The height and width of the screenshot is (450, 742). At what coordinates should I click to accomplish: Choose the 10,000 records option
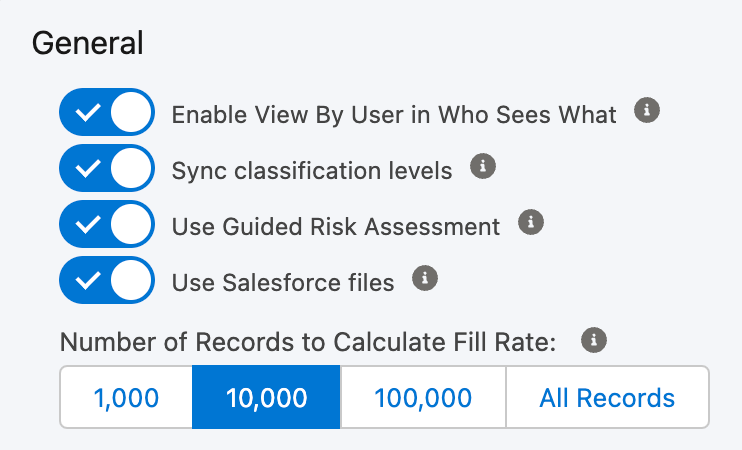(266, 397)
